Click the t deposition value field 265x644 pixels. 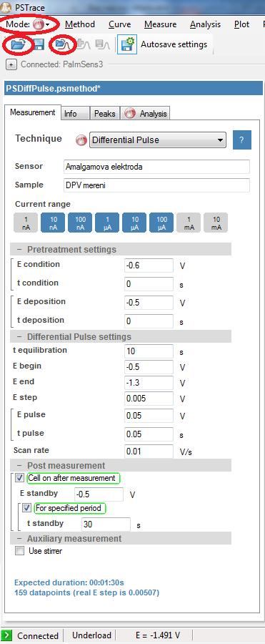coord(149,321)
